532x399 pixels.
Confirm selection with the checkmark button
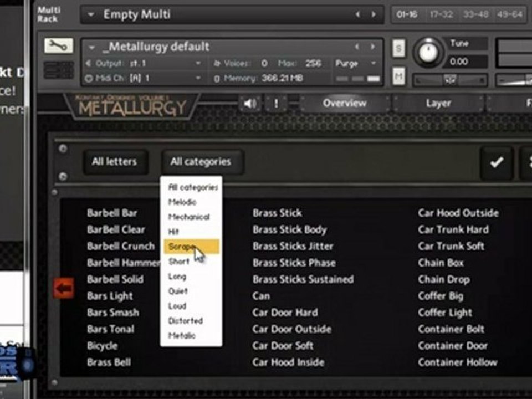point(497,162)
